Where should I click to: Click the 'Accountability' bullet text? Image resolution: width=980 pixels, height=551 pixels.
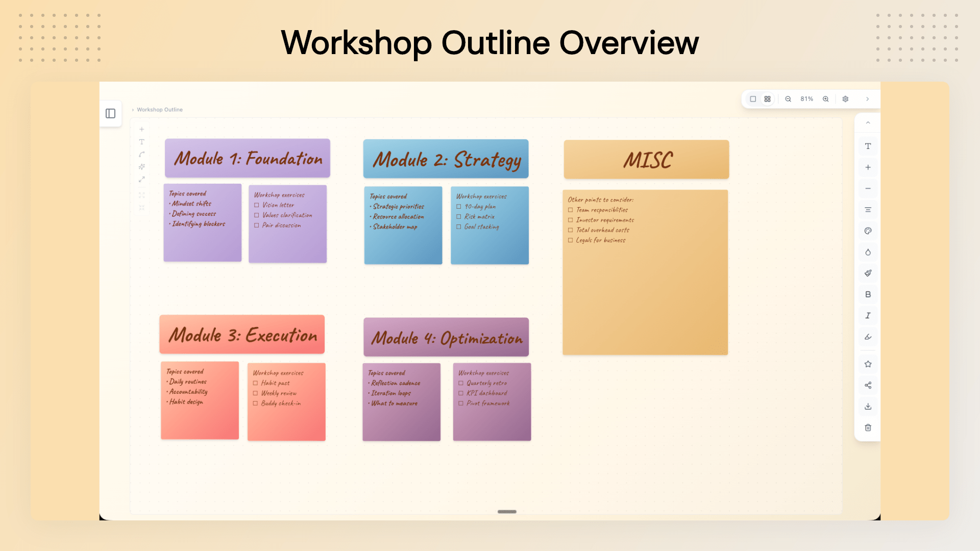click(x=188, y=392)
